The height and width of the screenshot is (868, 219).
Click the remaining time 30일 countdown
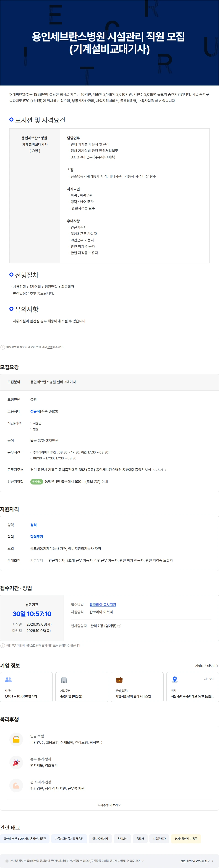pos(32,614)
